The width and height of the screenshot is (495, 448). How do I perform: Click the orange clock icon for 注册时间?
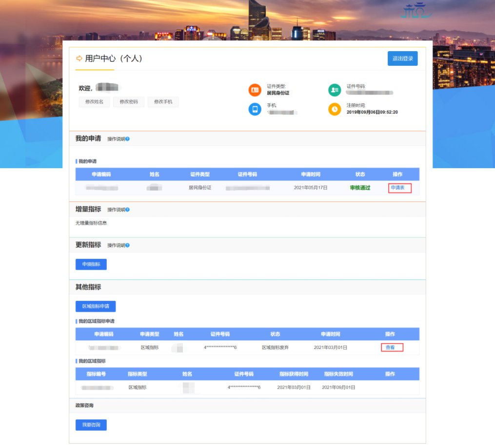334,109
